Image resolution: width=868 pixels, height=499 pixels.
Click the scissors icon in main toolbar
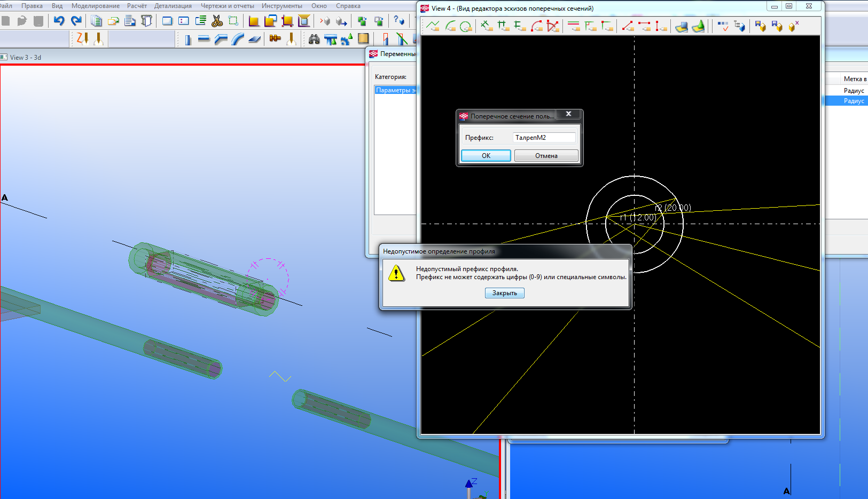coord(217,21)
